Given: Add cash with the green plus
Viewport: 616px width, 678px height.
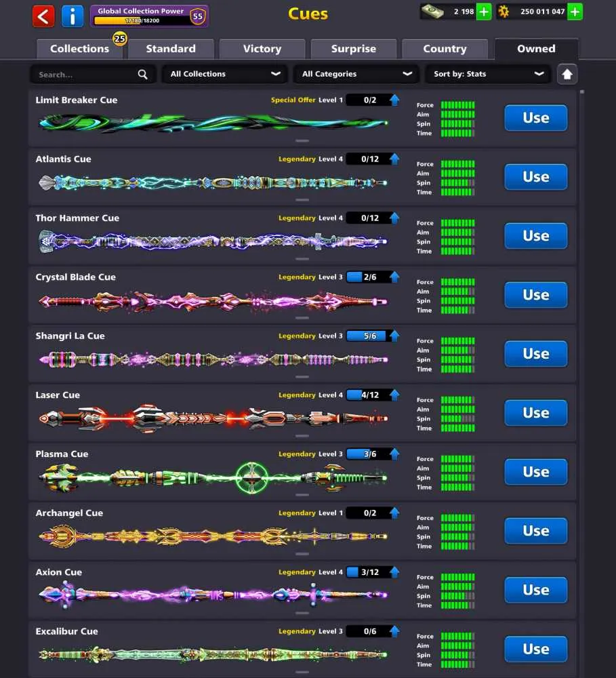Looking at the screenshot, I should click(484, 12).
